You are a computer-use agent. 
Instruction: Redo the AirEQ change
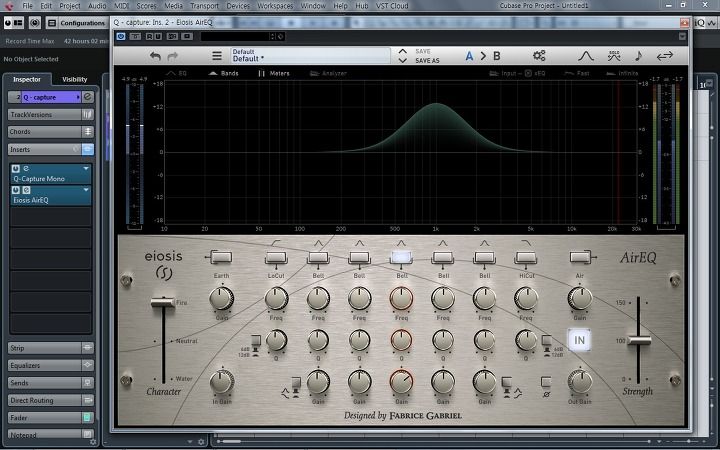(x=173, y=56)
